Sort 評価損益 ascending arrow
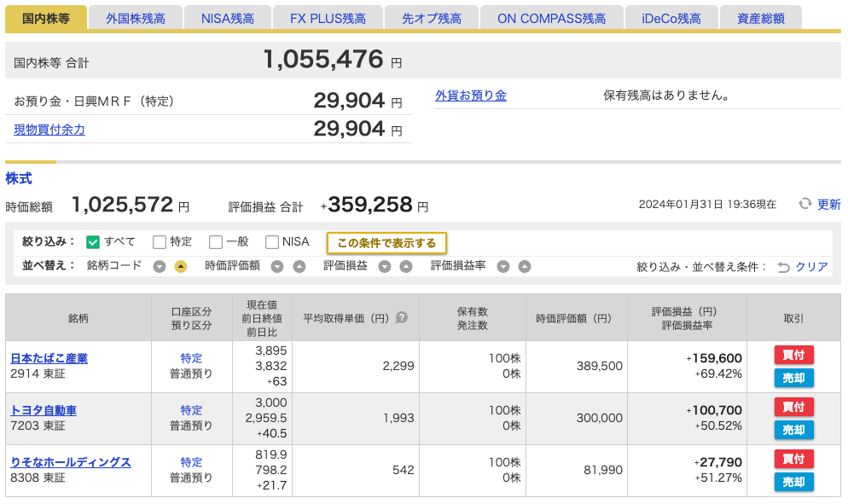 (406, 267)
